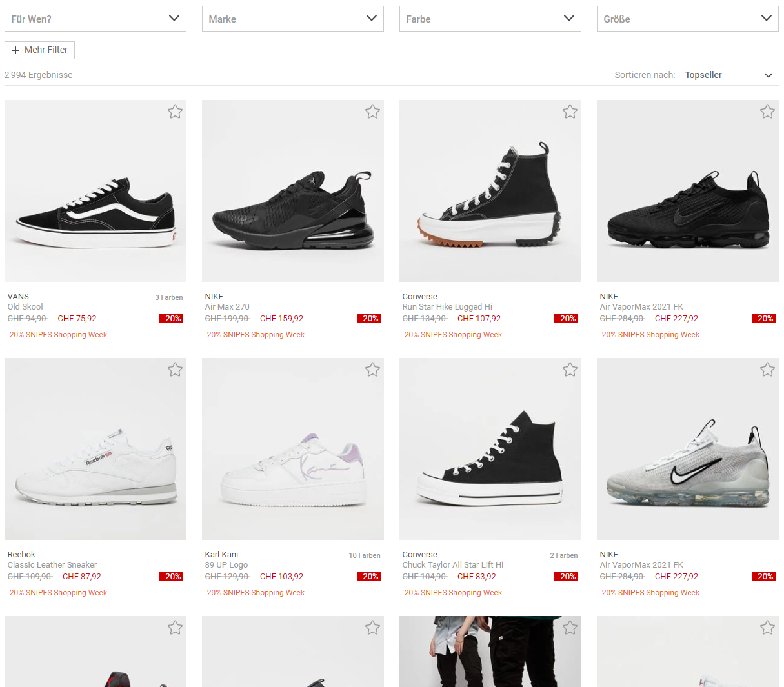
Task: Star the Converse Run Star Hike Lugged Hi
Action: [570, 112]
